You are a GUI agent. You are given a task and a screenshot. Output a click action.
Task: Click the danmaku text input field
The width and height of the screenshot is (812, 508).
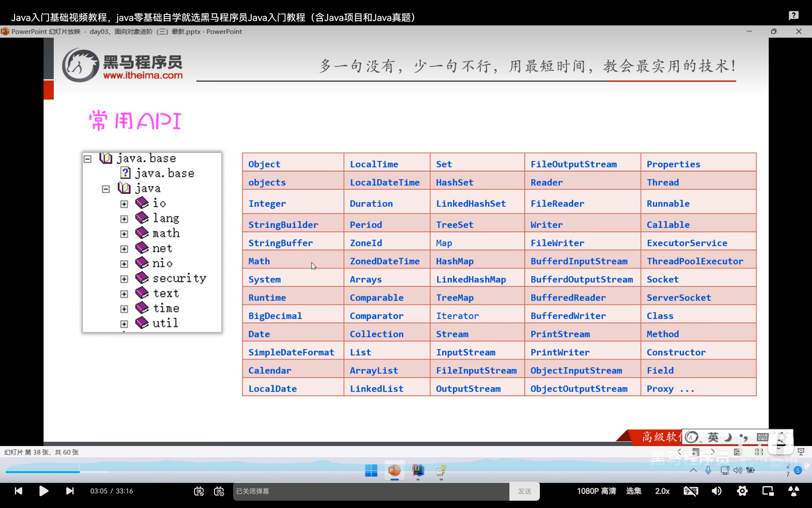point(371,491)
